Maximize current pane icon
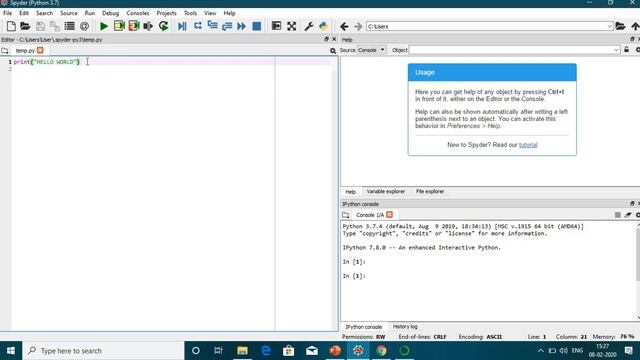Image resolution: width=640 pixels, height=360 pixels. pyautogui.click(x=276, y=26)
